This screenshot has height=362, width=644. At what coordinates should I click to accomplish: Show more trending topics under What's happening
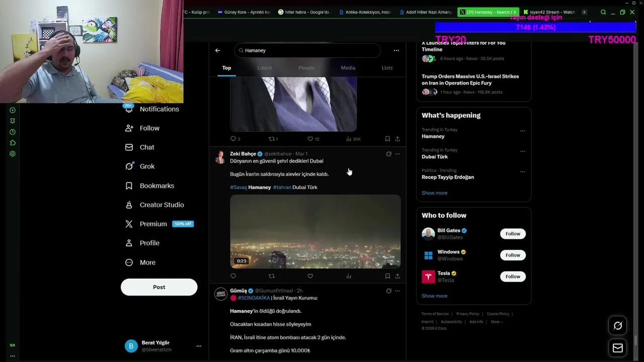[434, 193]
